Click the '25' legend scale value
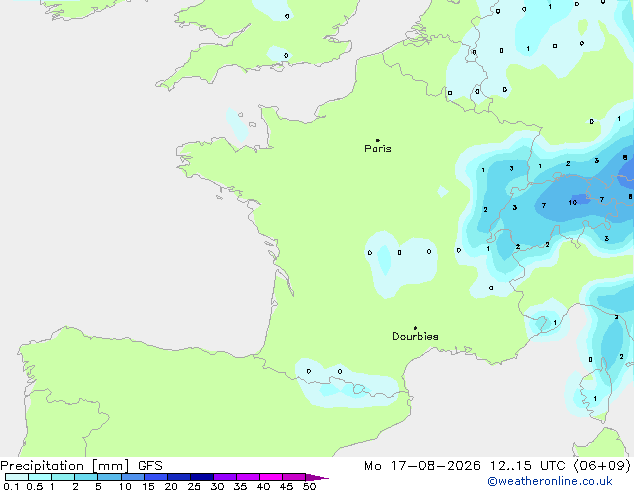This screenshot has height=490, width=634. point(194,486)
